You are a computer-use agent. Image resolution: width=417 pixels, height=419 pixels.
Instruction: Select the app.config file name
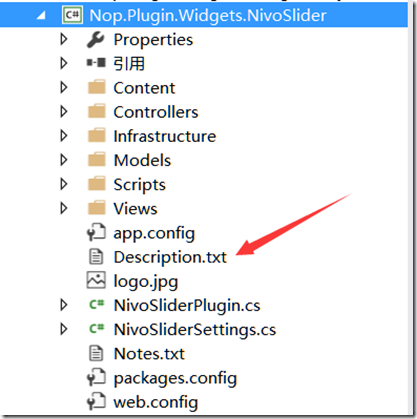[154, 233]
